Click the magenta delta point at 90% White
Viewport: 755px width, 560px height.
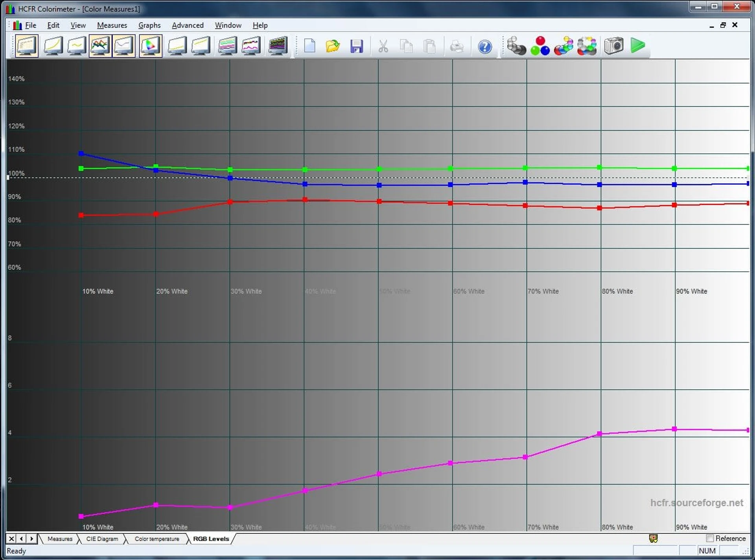[674, 429]
